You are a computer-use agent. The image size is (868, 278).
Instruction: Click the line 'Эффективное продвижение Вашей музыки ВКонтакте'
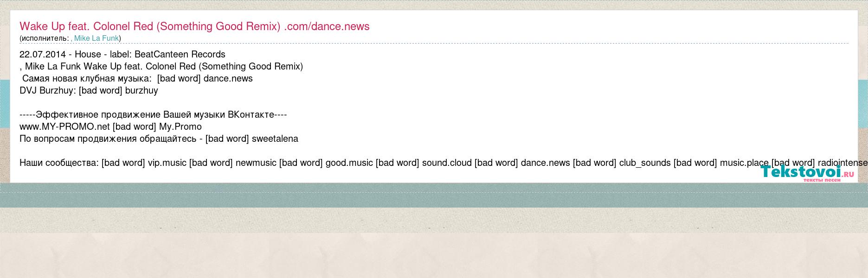(153, 114)
